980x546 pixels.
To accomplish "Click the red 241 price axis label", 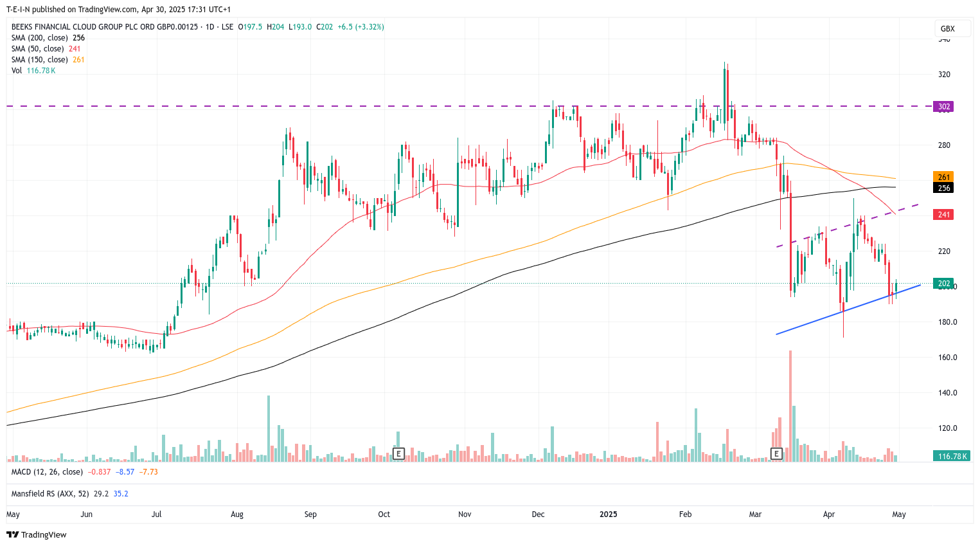I will tap(943, 215).
